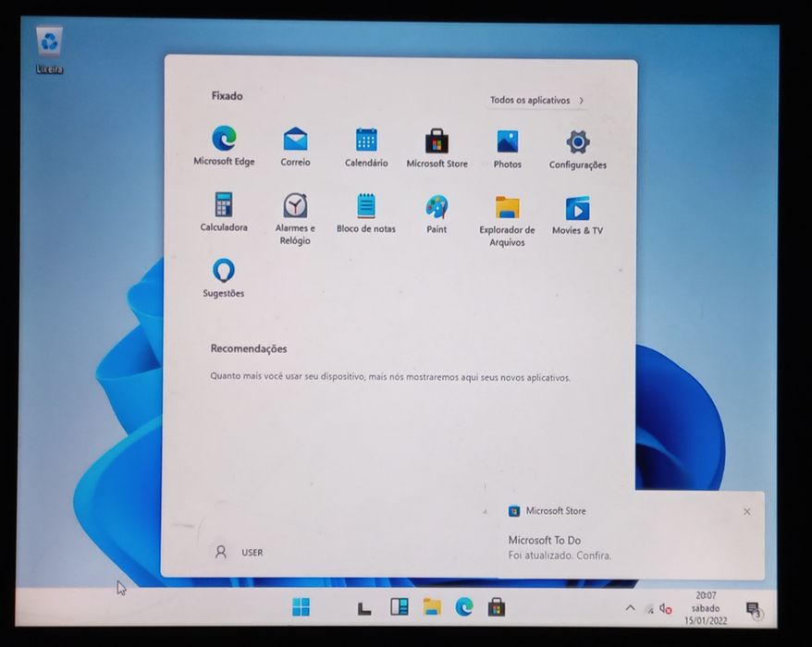Close the Microsoft Store notification

(746, 511)
